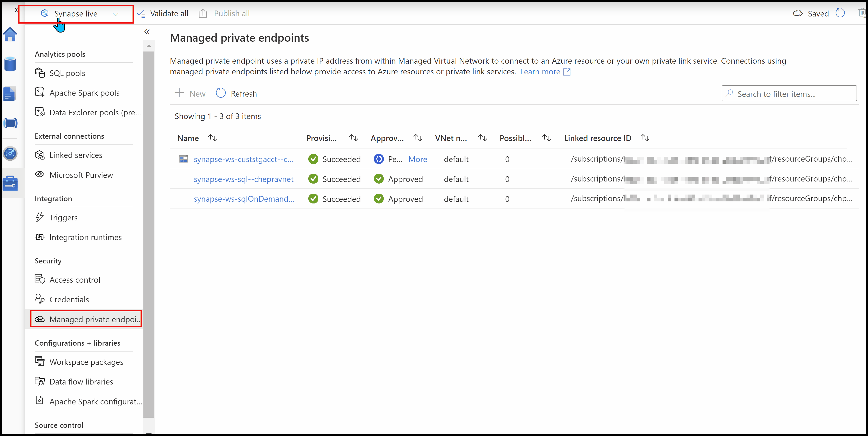Select the Manage hub toolbox icon

(11, 183)
